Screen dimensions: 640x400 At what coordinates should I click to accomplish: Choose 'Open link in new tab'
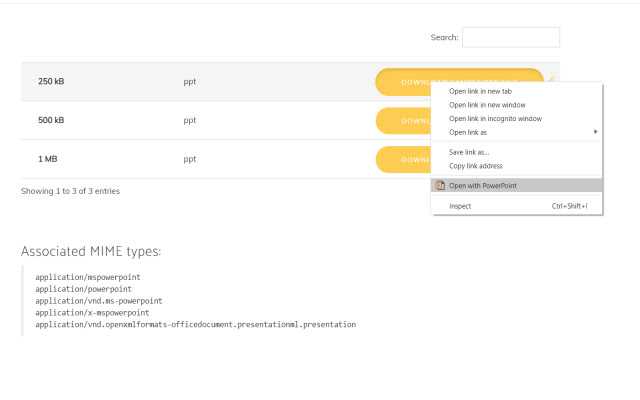[x=480, y=91]
